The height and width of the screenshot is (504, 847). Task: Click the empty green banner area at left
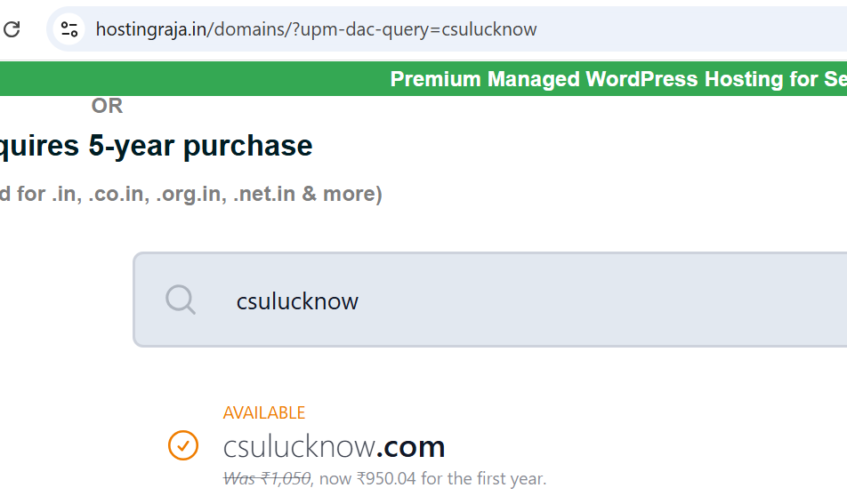(x=178, y=79)
